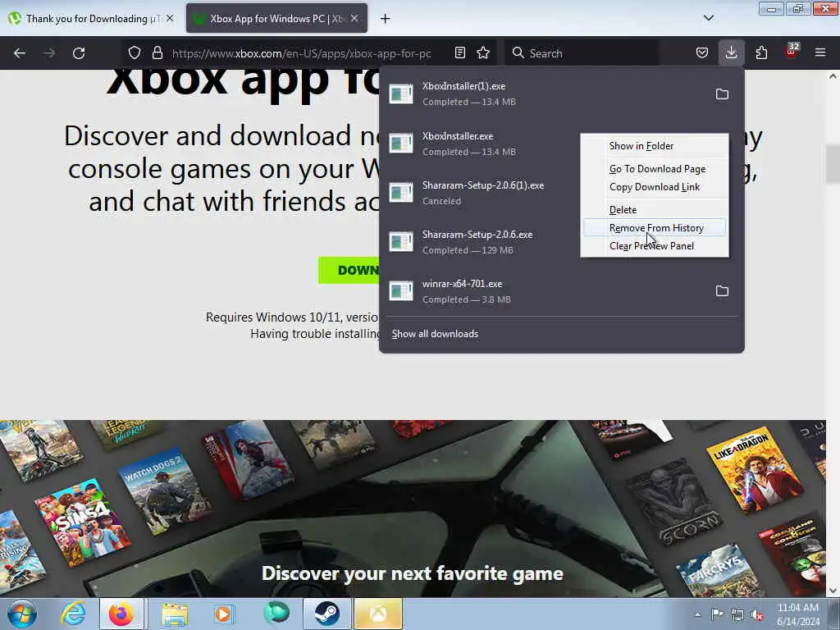The height and width of the screenshot is (630, 840).
Task: Click the green DOWNLOAD button
Action: coord(349,270)
